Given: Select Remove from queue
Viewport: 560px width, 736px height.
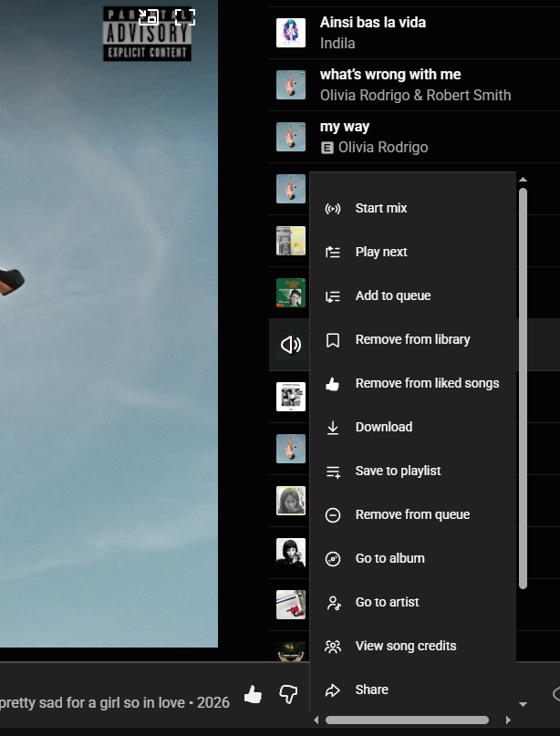Looking at the screenshot, I should pyautogui.click(x=412, y=515).
